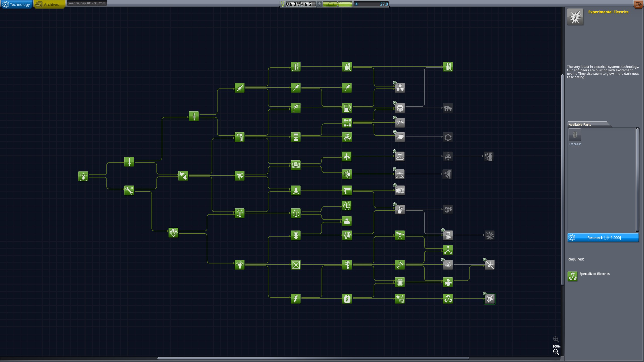Select the Engineering 101 wrench node
644x362 pixels.
tap(129, 190)
